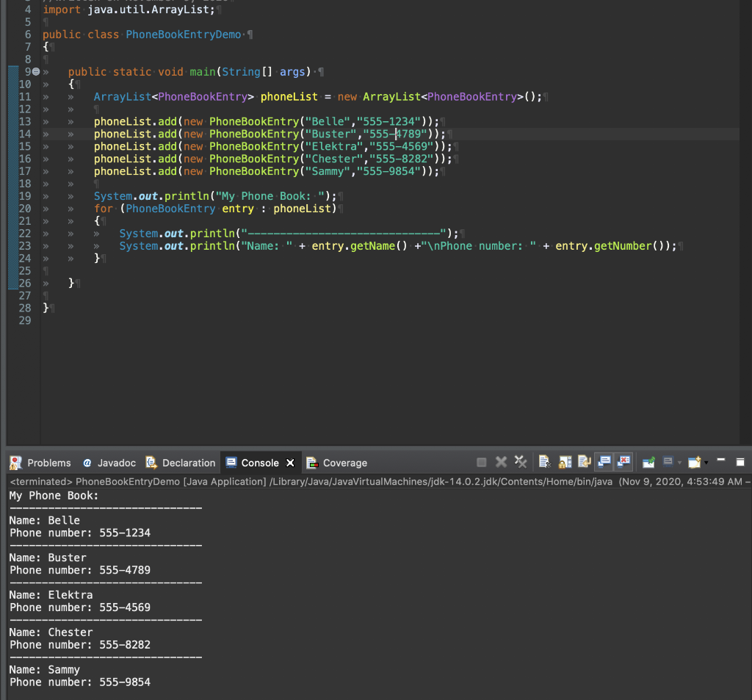Remove all terminated launches
This screenshot has width=752, height=700.
(x=521, y=462)
